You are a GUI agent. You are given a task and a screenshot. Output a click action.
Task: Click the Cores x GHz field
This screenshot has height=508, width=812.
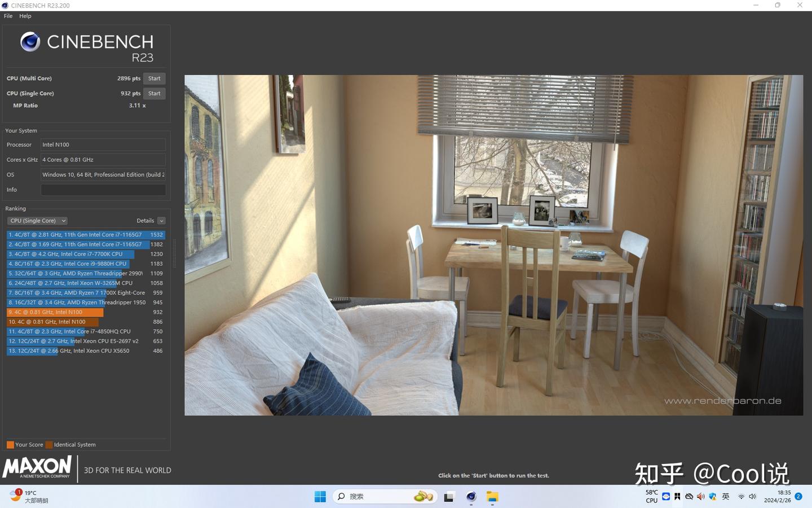(x=103, y=160)
